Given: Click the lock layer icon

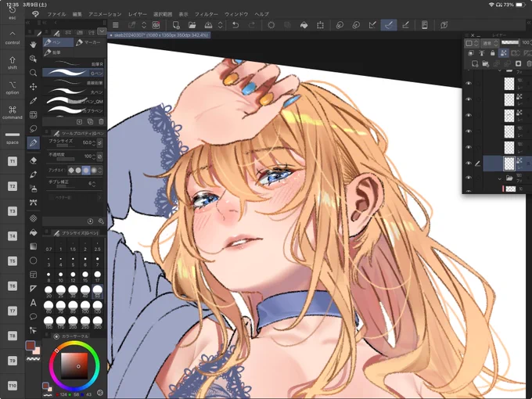Looking at the screenshot, I should [x=493, y=53].
